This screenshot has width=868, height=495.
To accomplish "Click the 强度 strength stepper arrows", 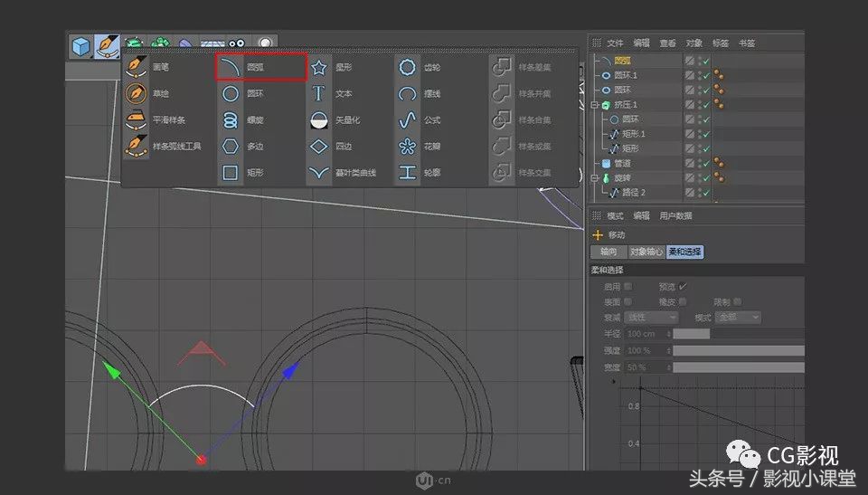I will click(x=669, y=350).
